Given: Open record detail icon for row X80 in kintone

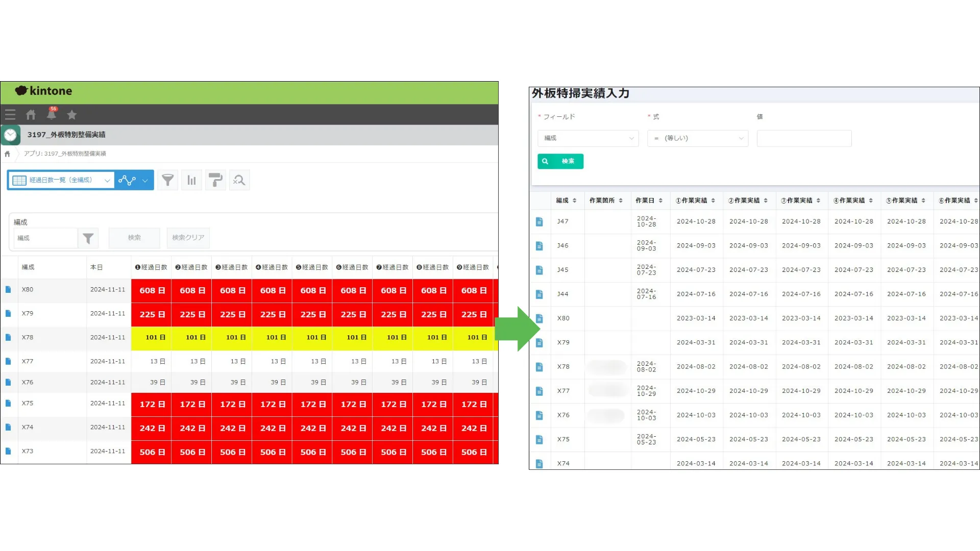Looking at the screenshot, I should pyautogui.click(x=8, y=290).
